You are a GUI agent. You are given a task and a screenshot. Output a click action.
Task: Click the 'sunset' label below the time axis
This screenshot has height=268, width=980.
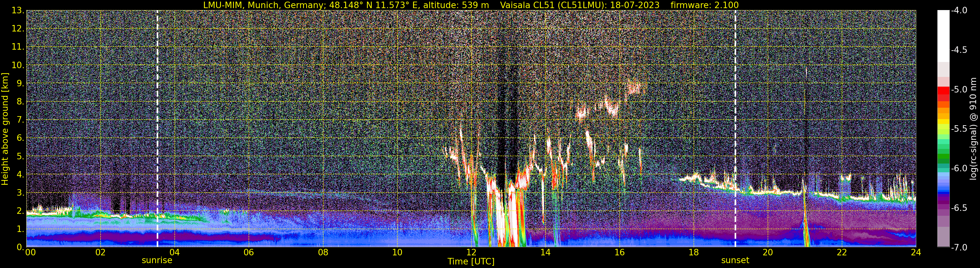pyautogui.click(x=735, y=261)
